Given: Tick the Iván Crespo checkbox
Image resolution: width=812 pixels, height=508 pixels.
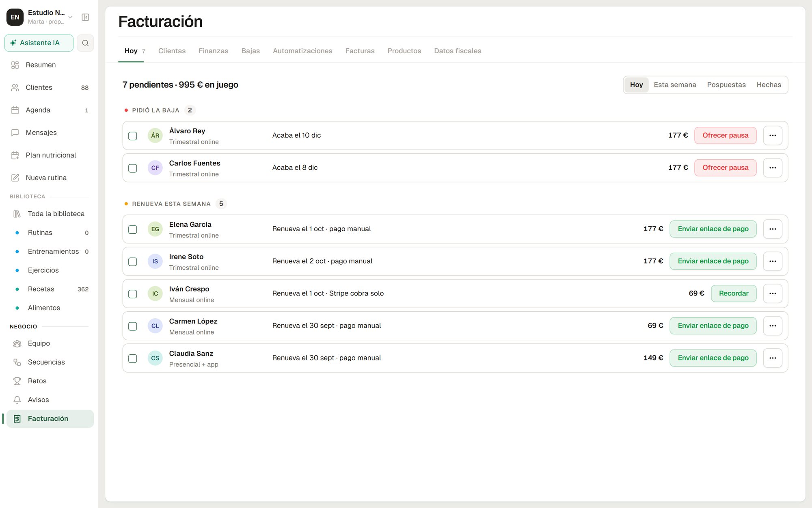Looking at the screenshot, I should click(x=133, y=294).
